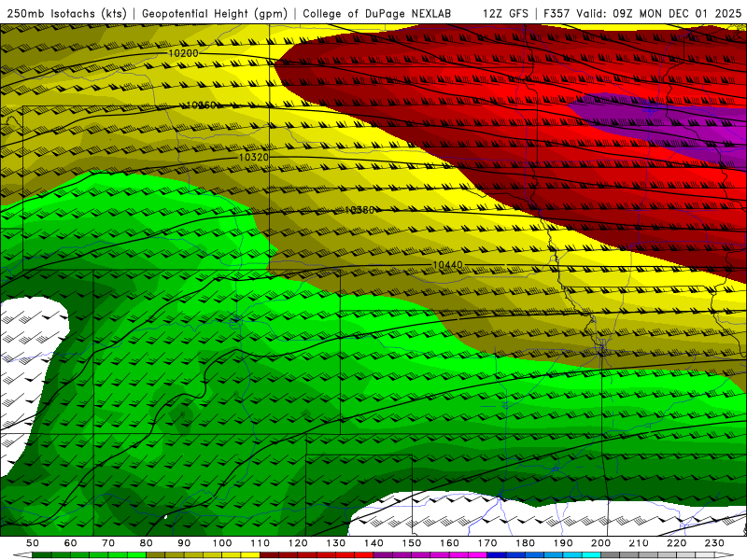Image resolution: width=747 pixels, height=560 pixels.
Task: Click the 'F357 Valid: 09Z MON DEC 01 2025' text
Action: click(x=642, y=14)
